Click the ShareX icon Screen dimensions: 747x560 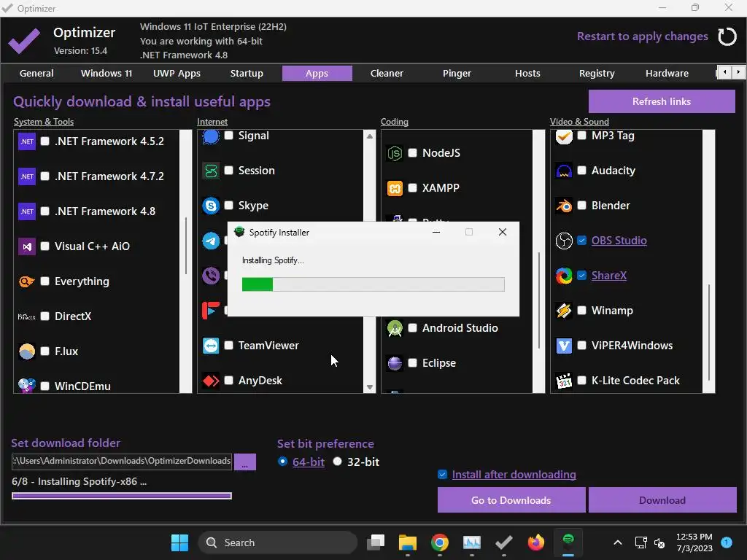pyautogui.click(x=564, y=276)
